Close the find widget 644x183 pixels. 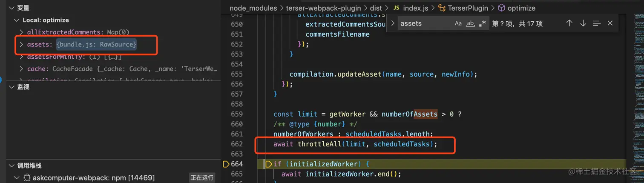(610, 23)
